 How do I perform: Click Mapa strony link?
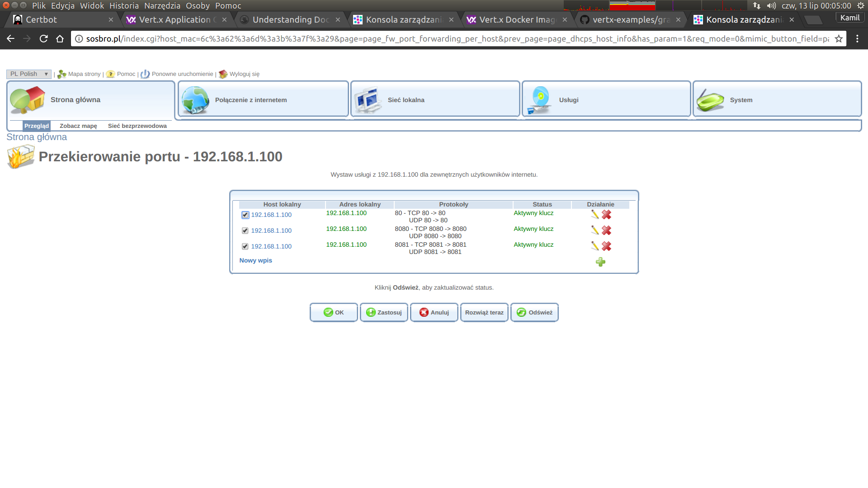84,74
